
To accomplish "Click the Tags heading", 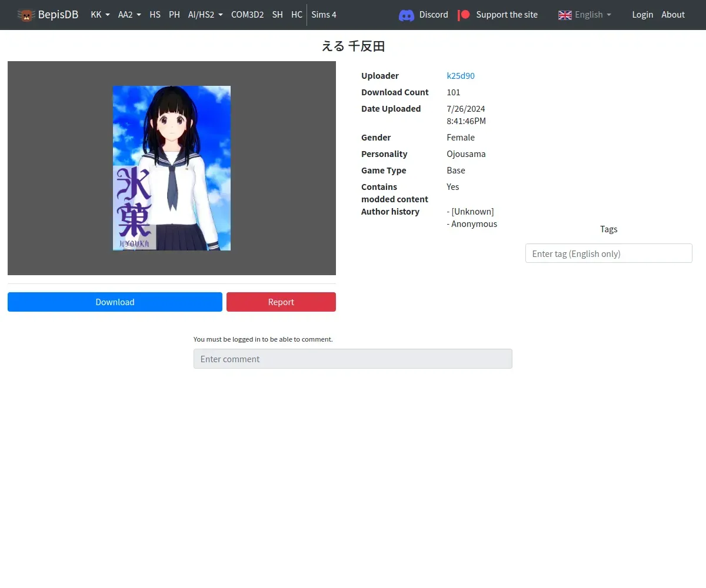I will coord(609,229).
